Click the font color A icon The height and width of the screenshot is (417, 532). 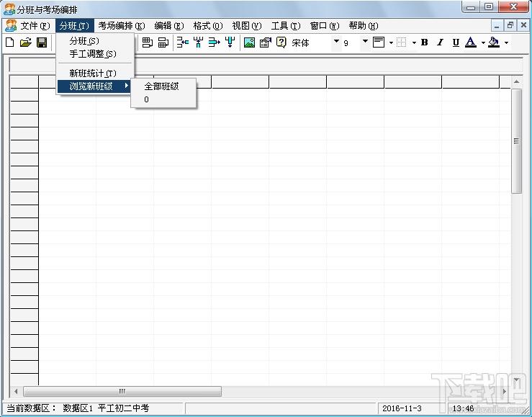471,42
